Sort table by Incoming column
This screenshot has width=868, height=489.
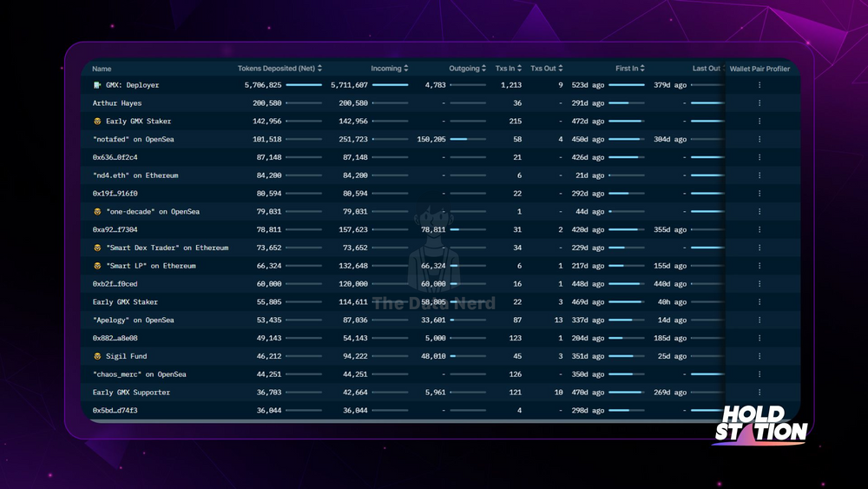[389, 68]
